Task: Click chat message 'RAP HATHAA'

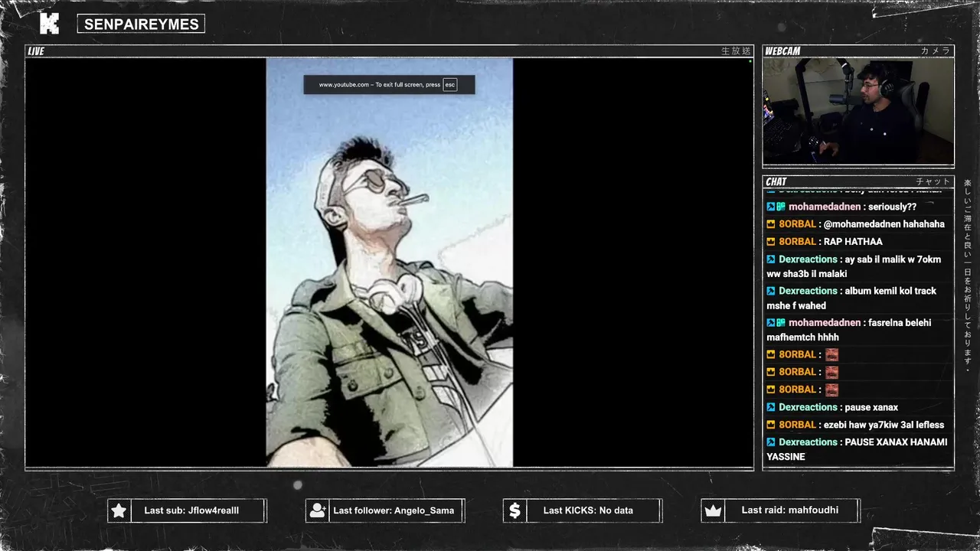Action: click(x=853, y=242)
